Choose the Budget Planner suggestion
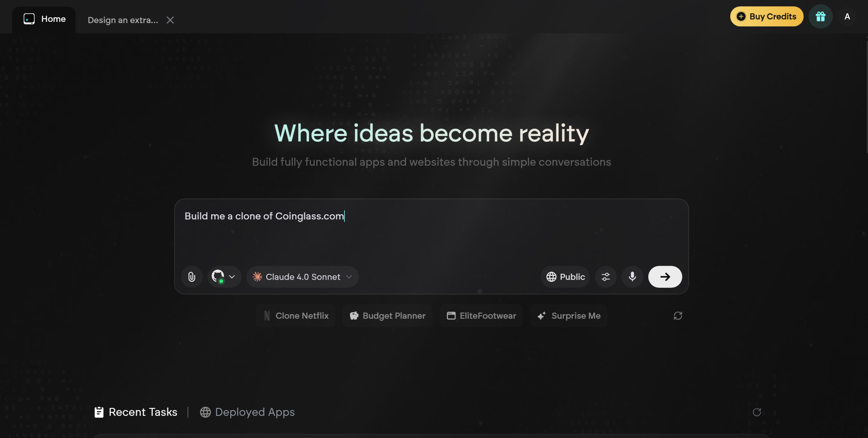The height and width of the screenshot is (438, 868). point(387,316)
